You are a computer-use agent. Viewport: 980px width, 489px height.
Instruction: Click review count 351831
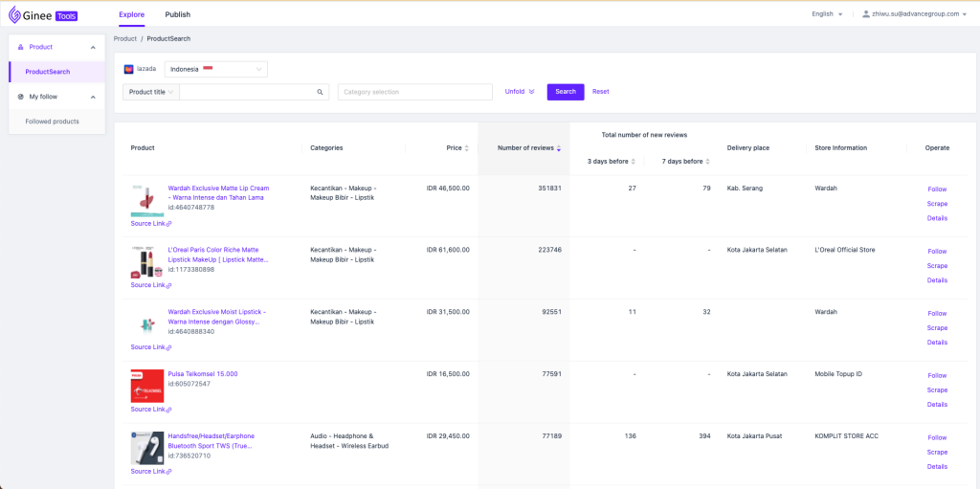pyautogui.click(x=549, y=188)
